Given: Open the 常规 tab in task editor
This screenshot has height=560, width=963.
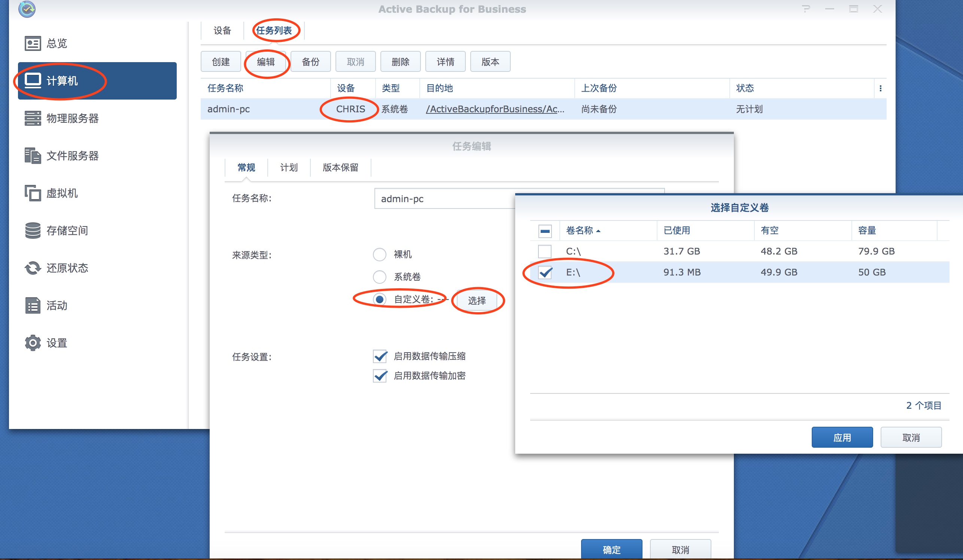Looking at the screenshot, I should coord(246,168).
